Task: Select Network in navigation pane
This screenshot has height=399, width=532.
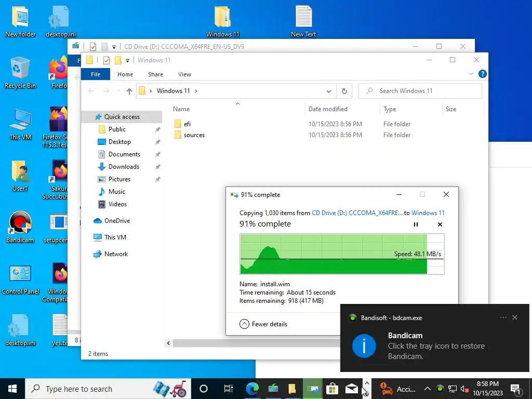Action: 116,254
